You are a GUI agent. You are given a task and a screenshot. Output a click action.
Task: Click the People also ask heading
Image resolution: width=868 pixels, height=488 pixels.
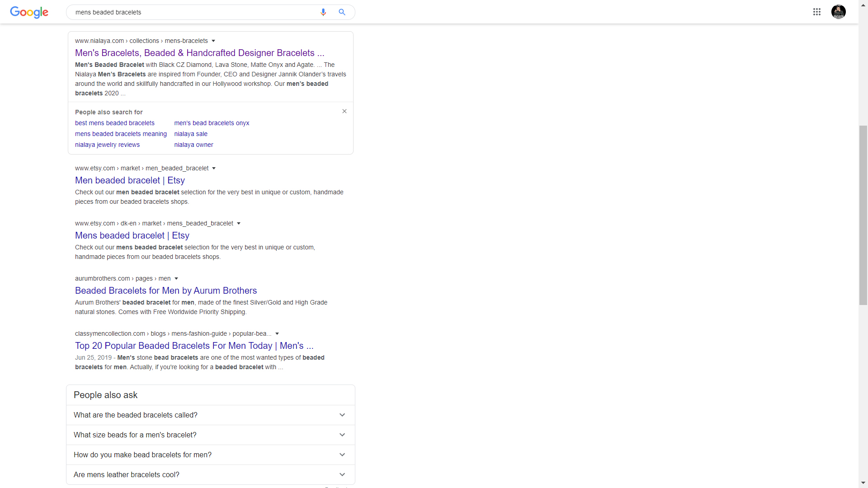point(105,395)
